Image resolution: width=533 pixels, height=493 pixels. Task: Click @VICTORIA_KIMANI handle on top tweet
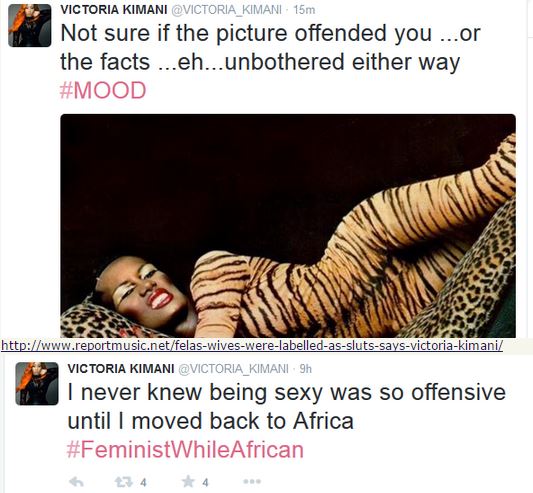pos(226,10)
